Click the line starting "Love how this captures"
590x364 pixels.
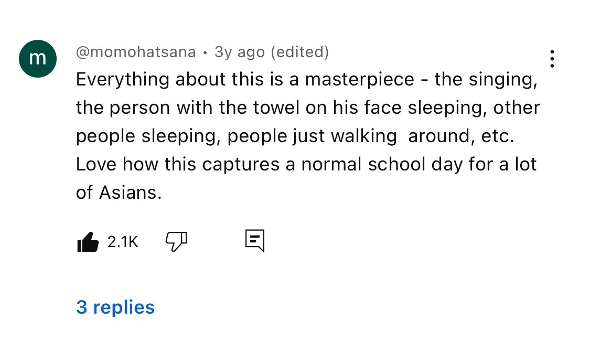[x=306, y=165]
